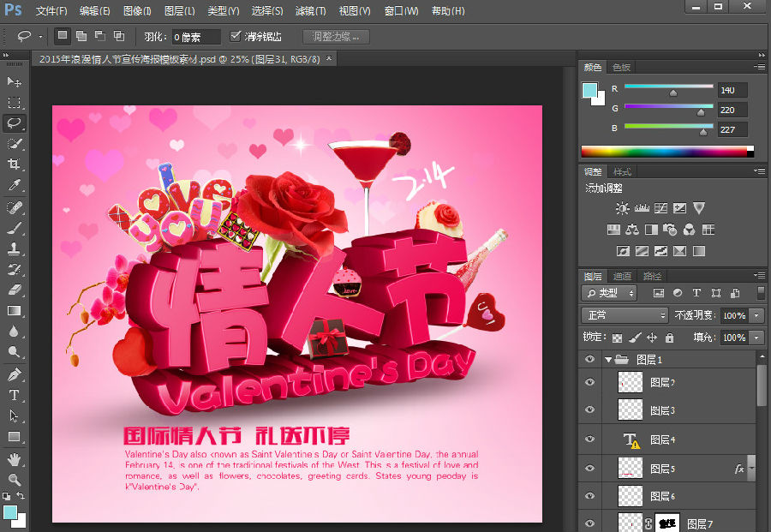The image size is (771, 532).
Task: Select the Horizontal Type tool
Action: coord(14,395)
